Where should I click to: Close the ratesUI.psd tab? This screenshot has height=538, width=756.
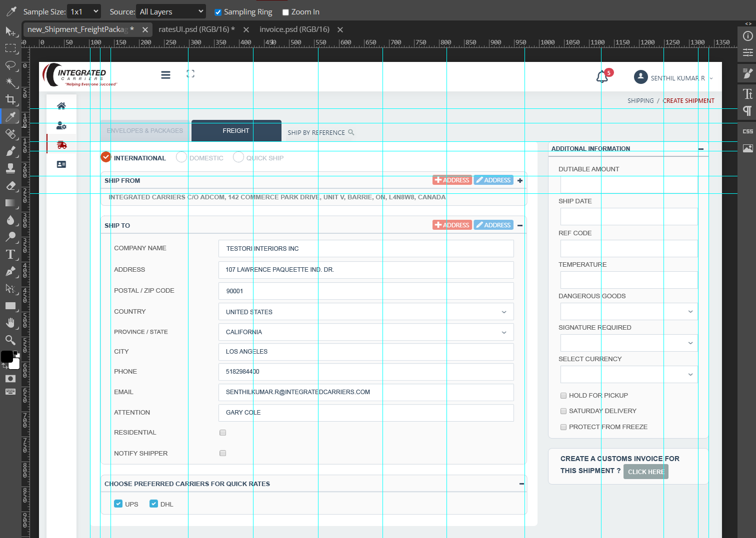pyautogui.click(x=246, y=30)
